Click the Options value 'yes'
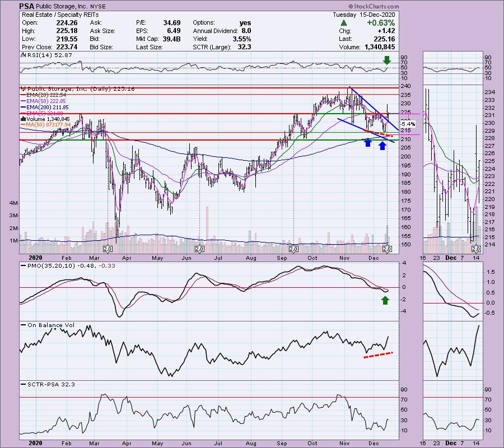The width and height of the screenshot is (504, 448). (x=245, y=23)
